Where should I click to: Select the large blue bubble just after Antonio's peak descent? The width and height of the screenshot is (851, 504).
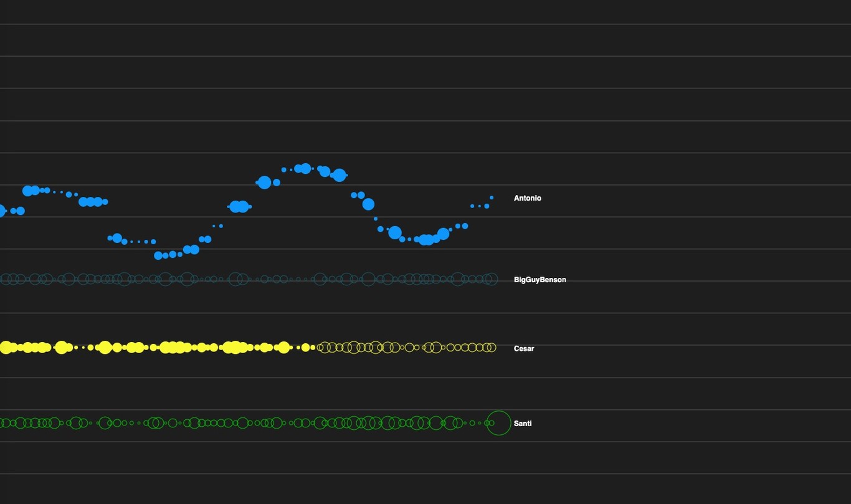click(x=368, y=204)
